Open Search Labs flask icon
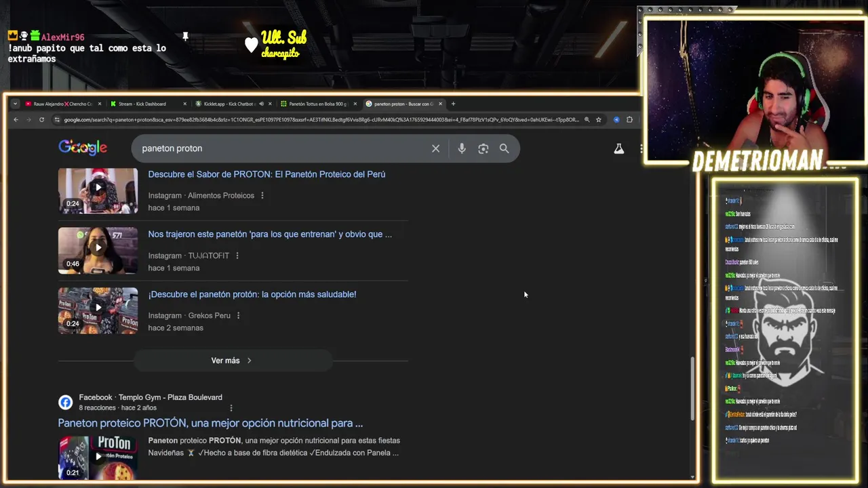This screenshot has width=868, height=488. pyautogui.click(x=618, y=148)
